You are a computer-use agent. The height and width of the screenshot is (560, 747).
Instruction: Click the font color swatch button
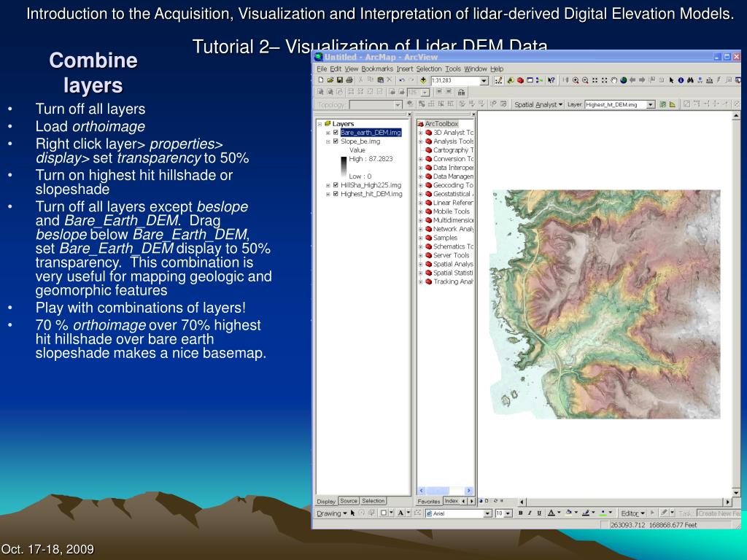[551, 513]
